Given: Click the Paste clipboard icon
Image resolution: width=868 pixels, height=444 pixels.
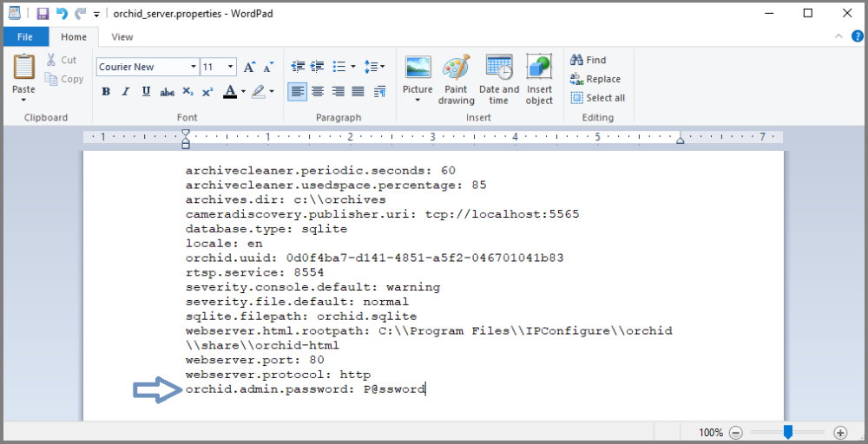Looking at the screenshot, I should [x=23, y=67].
